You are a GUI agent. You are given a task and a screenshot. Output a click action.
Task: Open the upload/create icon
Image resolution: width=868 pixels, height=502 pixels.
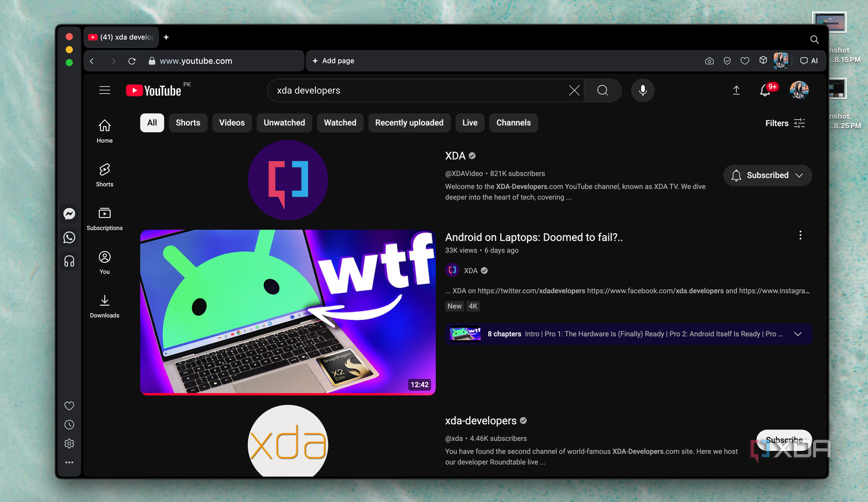click(736, 90)
